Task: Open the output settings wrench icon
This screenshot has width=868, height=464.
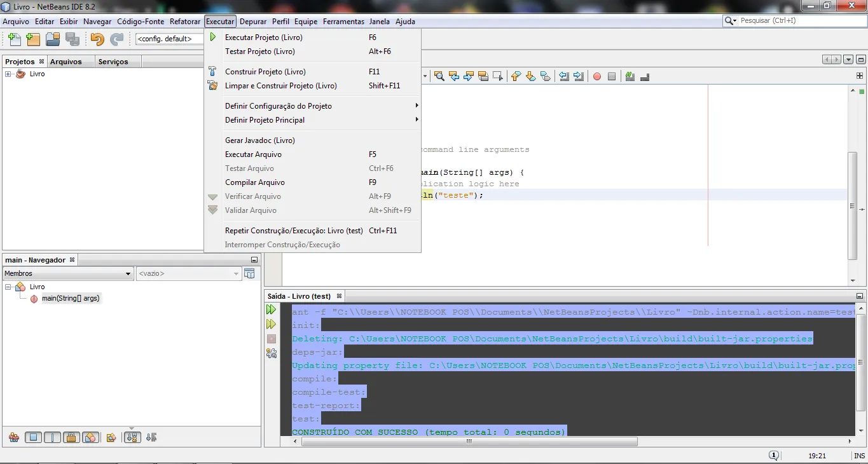Action: pos(272,353)
